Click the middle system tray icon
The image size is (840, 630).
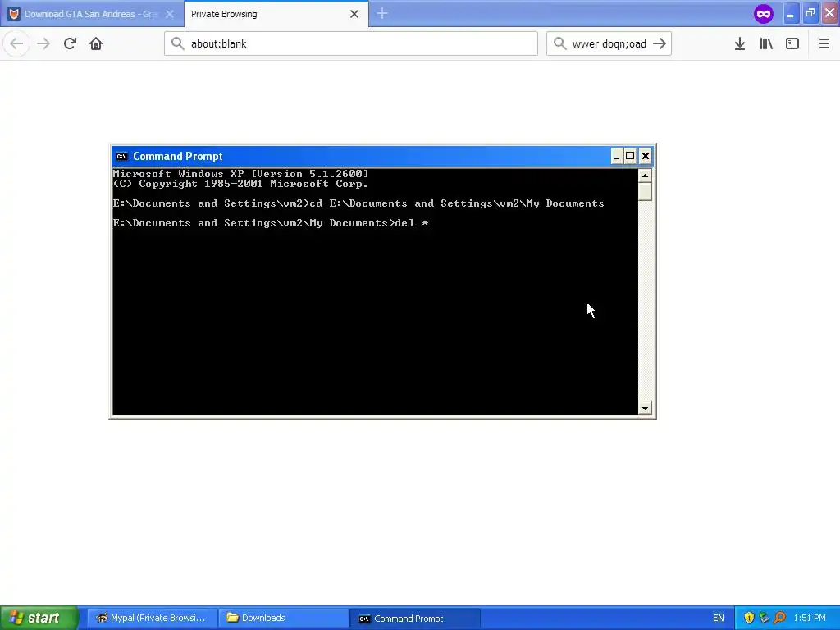click(x=764, y=618)
